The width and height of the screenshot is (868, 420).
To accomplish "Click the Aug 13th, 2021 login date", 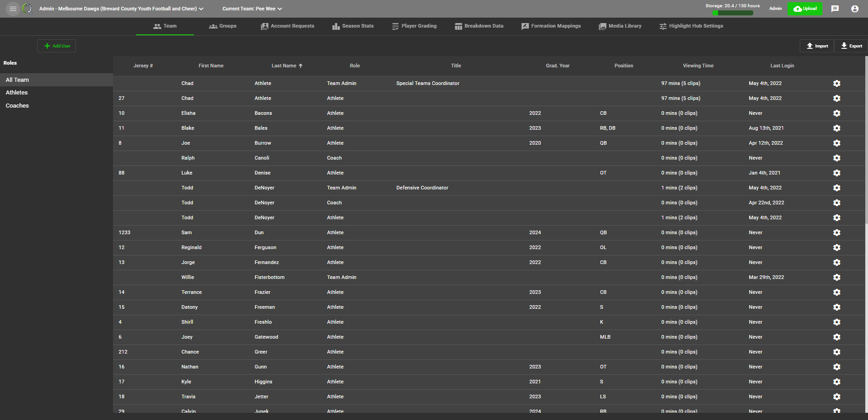I will [766, 128].
